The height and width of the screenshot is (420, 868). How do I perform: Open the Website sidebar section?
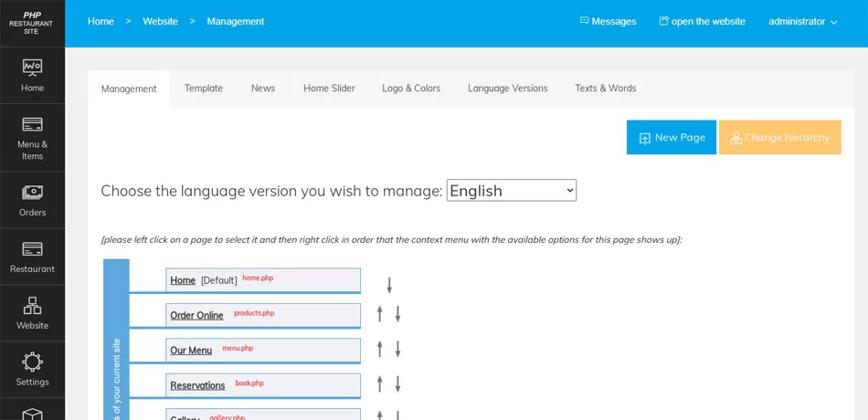click(x=32, y=313)
